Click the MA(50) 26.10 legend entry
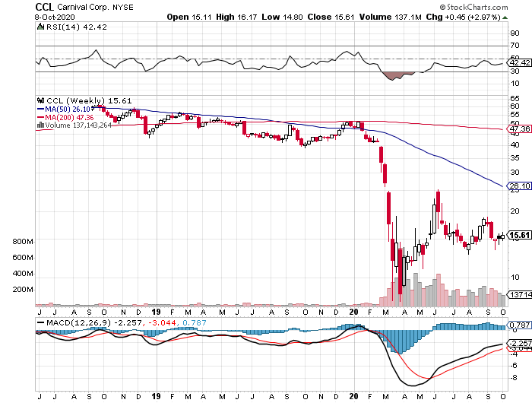 [x=63, y=109]
